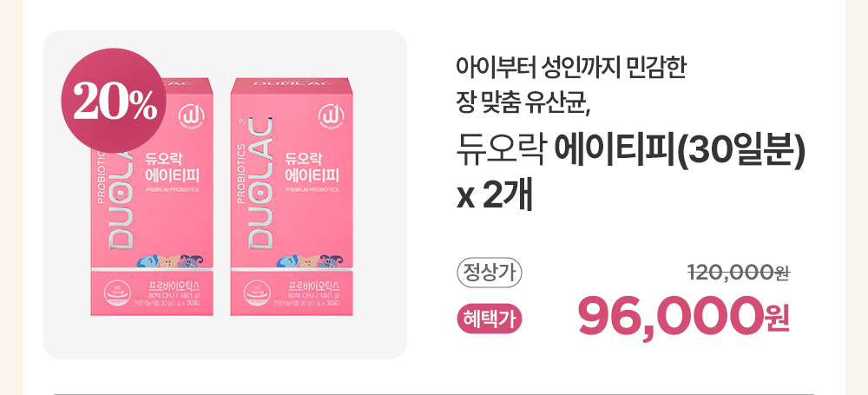Click the strikethrough 120,000원 original price
The image size is (868, 395).
point(739,272)
